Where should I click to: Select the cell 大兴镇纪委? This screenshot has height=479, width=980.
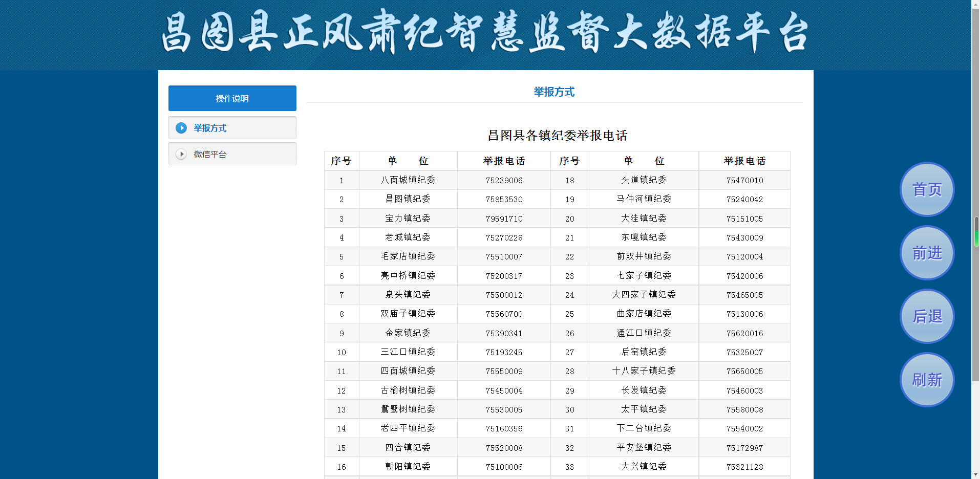pos(644,467)
